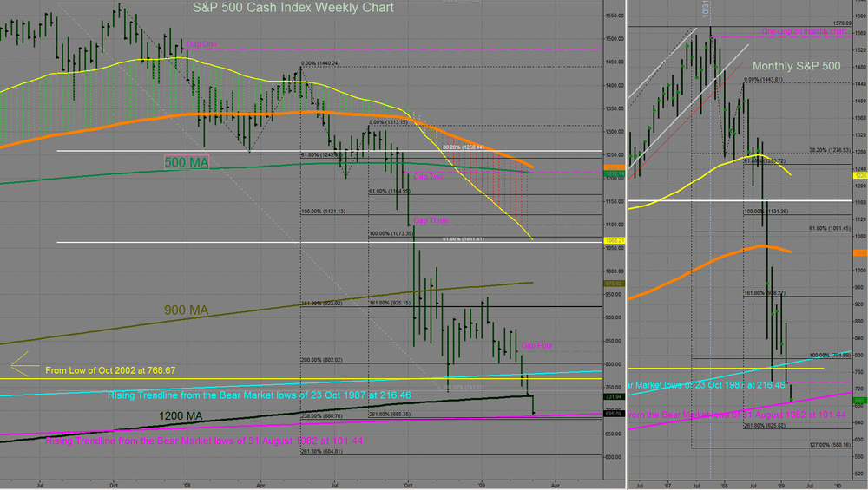Select the 'Gap Three' annotation label
868x490 pixels.
(431, 220)
